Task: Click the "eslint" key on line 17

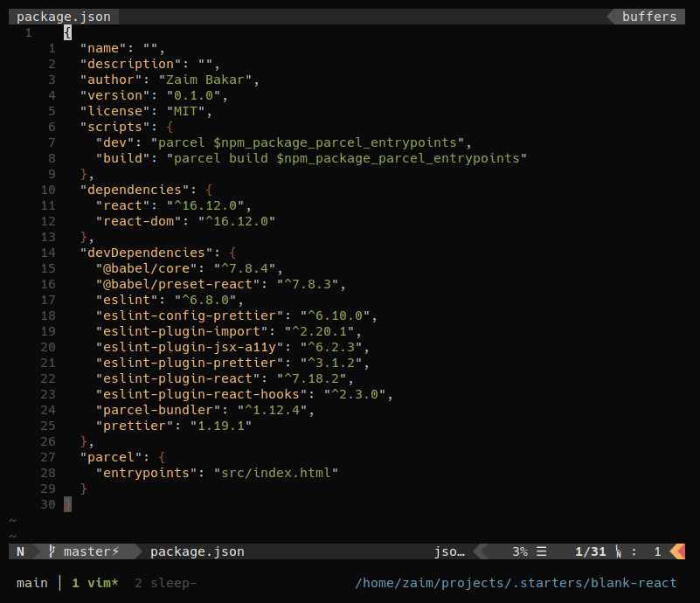Action: coord(127,300)
